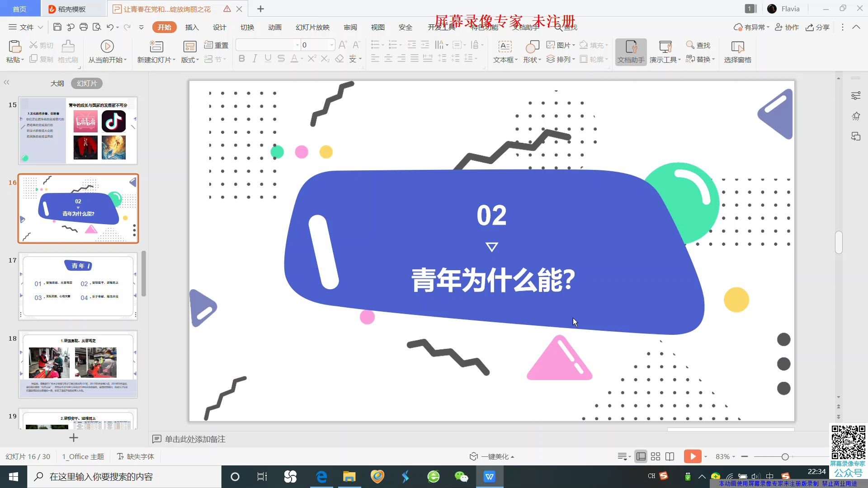Adjust the zoom slider handle

click(x=785, y=457)
